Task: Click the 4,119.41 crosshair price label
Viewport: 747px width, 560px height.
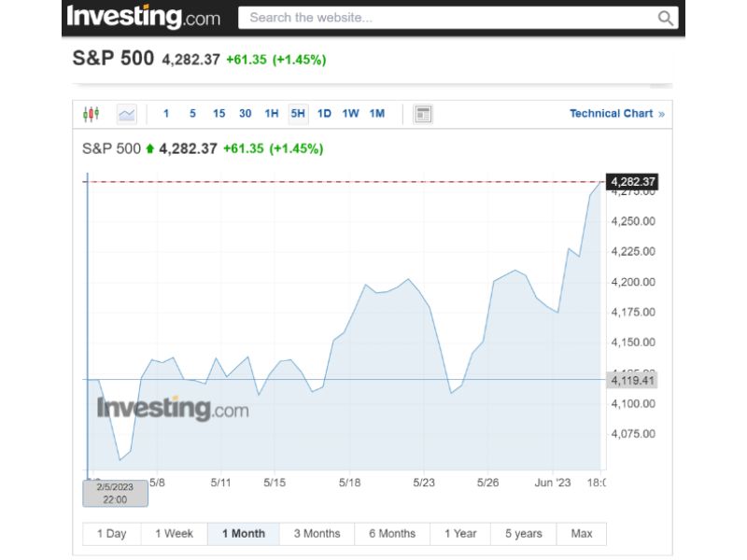Action: 632,381
